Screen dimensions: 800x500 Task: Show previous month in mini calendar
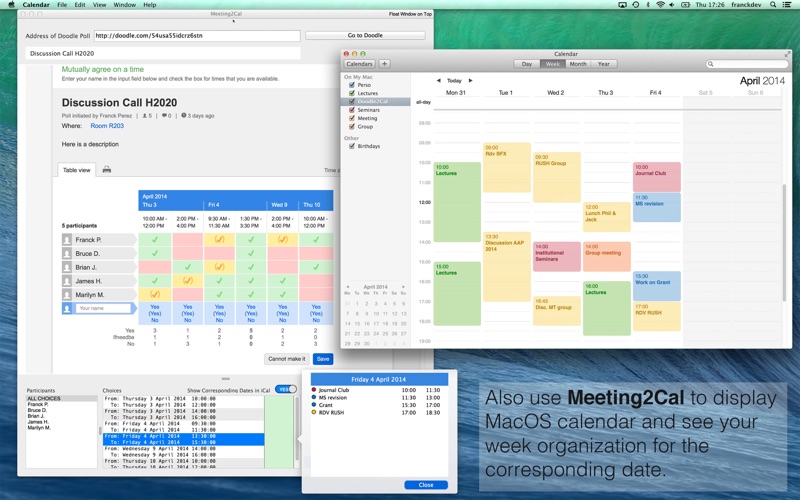(x=348, y=287)
